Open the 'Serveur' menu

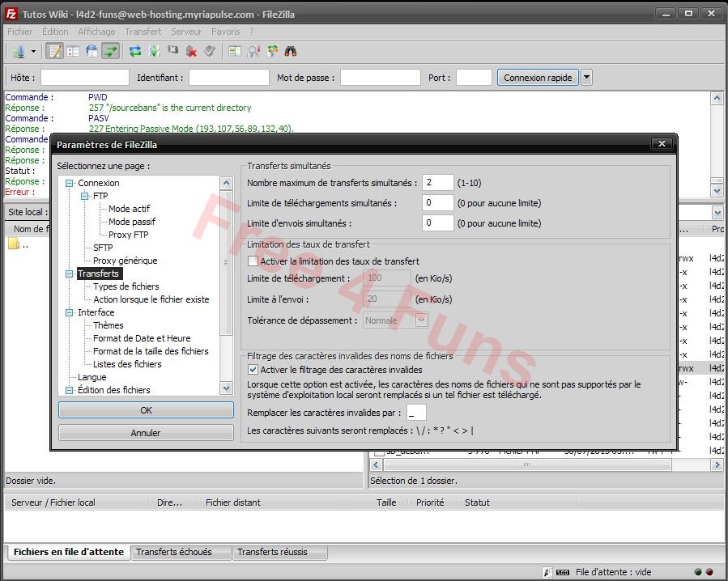point(186,31)
